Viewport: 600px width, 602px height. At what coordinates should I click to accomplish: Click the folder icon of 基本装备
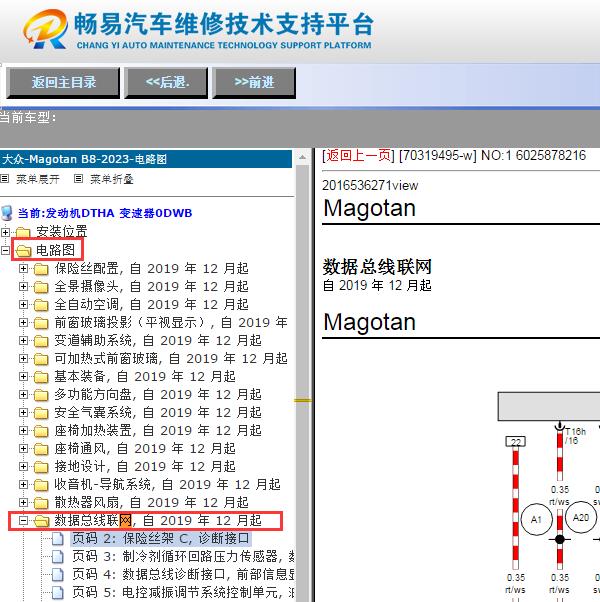tap(41, 377)
